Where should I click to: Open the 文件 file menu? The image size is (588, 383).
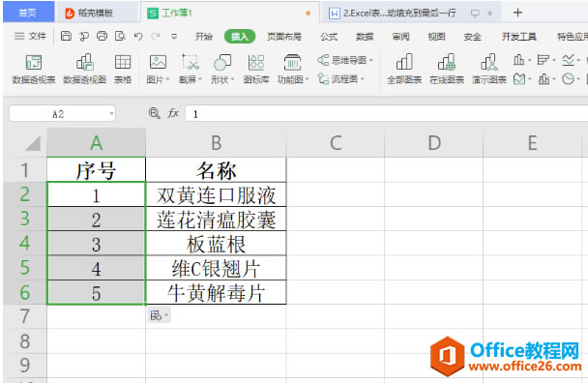click(30, 36)
